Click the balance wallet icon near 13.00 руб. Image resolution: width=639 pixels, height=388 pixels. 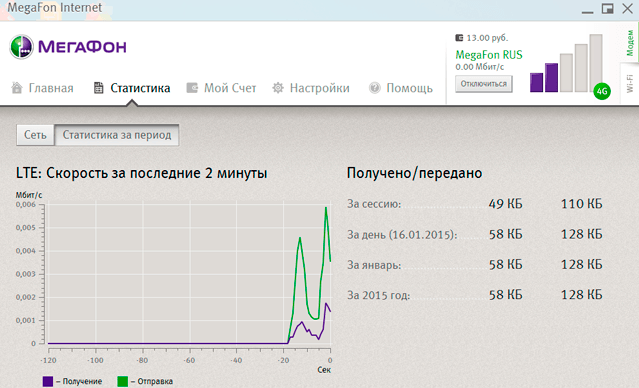point(459,38)
